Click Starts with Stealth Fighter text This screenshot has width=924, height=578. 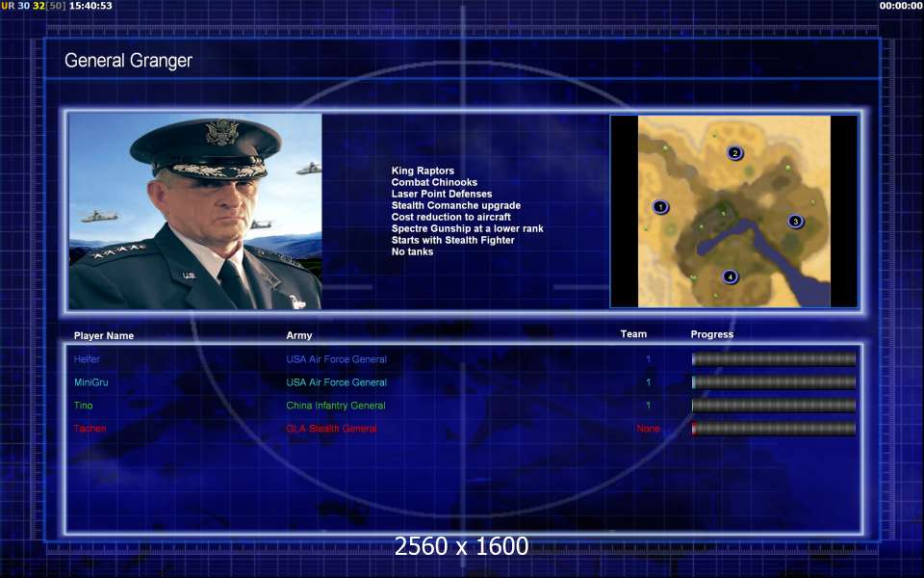452,240
